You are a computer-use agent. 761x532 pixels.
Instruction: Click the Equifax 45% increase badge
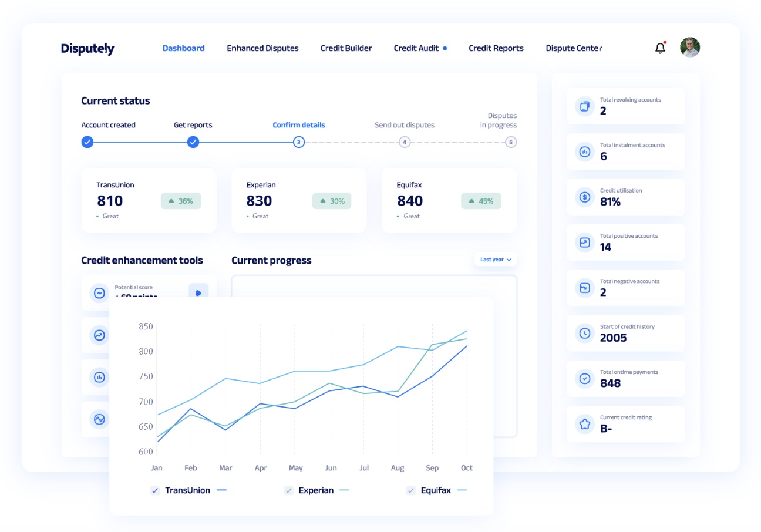coord(481,201)
